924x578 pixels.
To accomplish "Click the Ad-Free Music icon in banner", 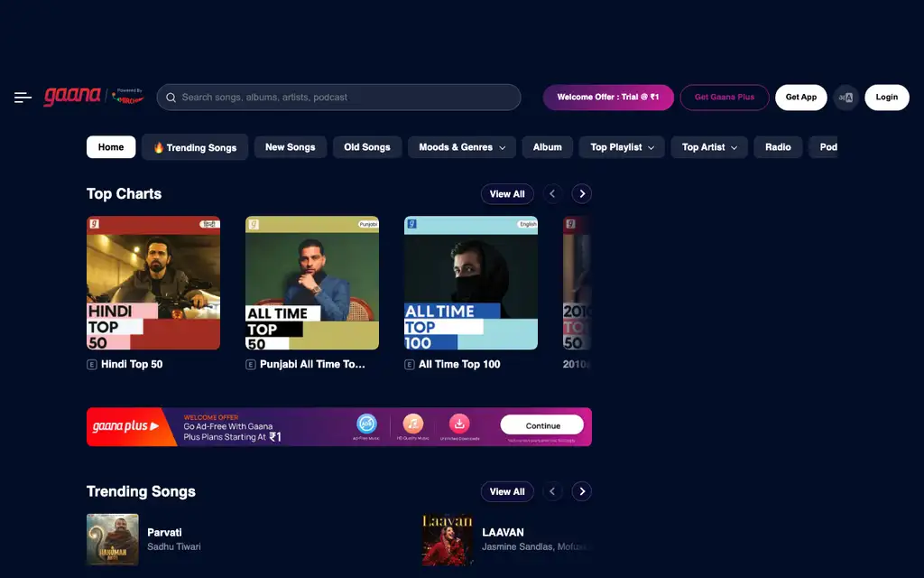I will (x=366, y=424).
